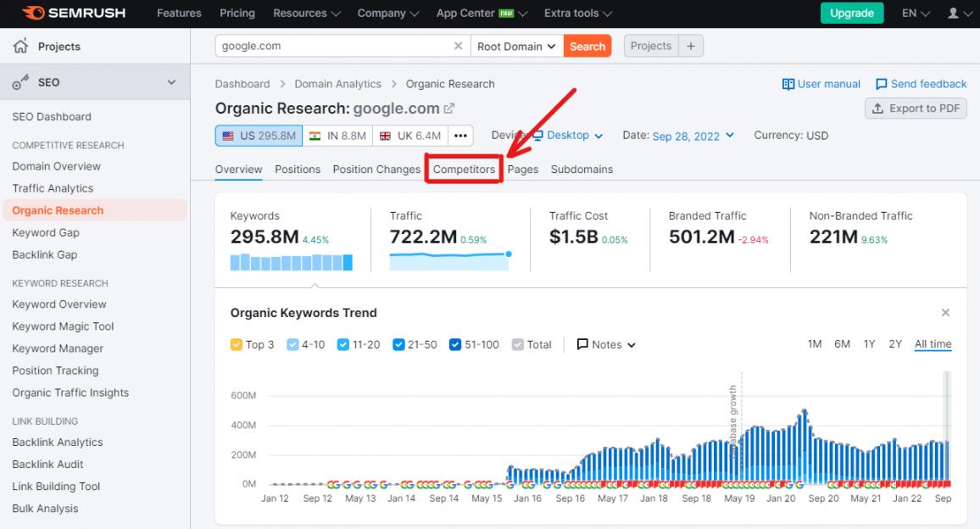Viewport: 980px width, 529px height.
Task: Open google.com external link icon
Action: click(449, 109)
